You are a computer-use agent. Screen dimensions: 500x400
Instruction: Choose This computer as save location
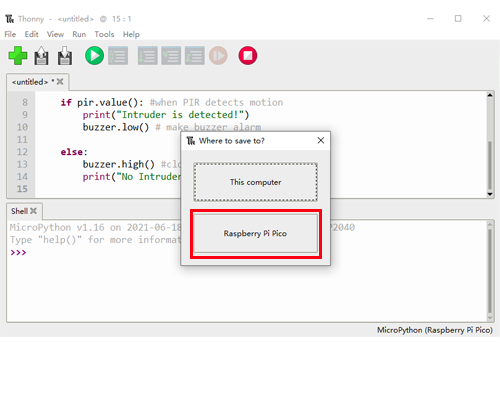pyautogui.click(x=255, y=182)
